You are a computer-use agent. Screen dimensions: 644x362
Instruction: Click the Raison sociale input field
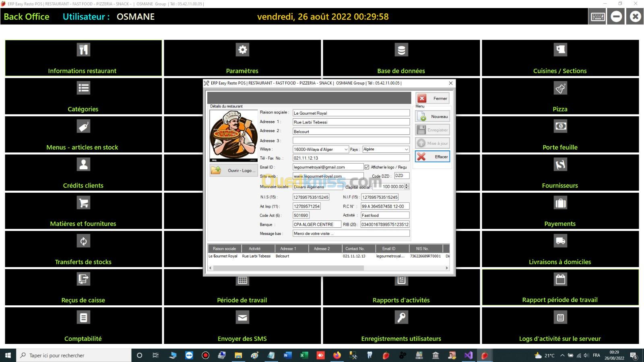tap(351, 113)
